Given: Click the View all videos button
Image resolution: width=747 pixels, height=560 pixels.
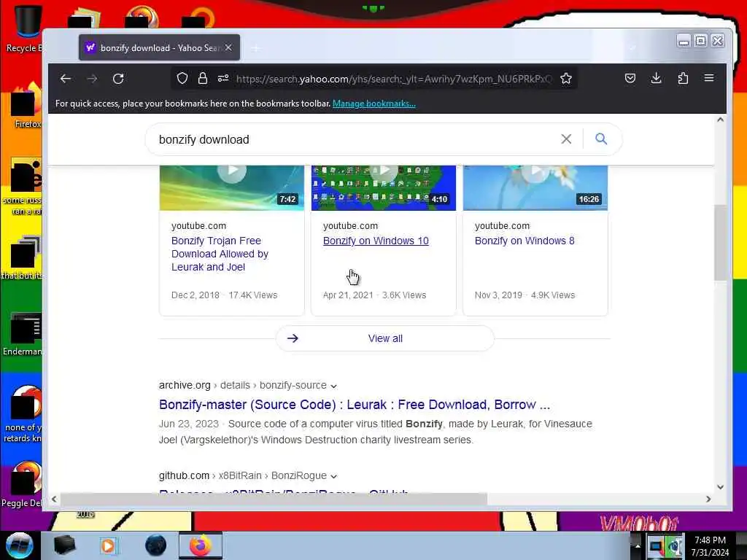Looking at the screenshot, I should point(385,338).
